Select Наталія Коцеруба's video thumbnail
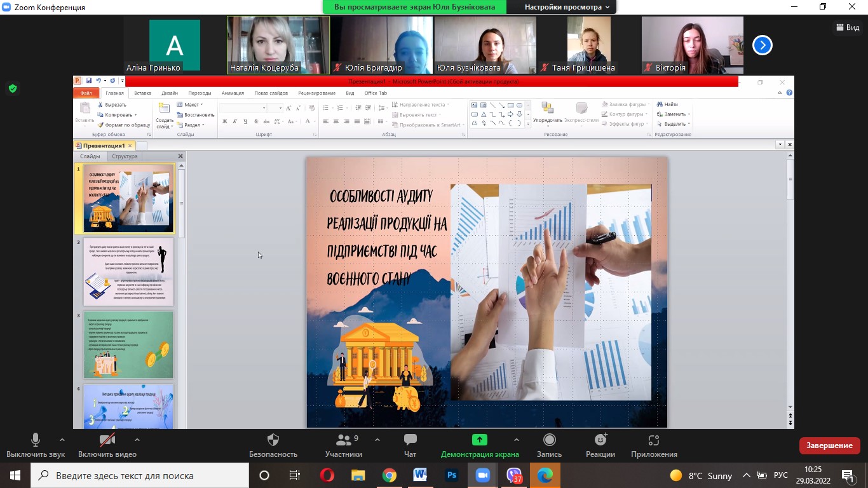 pos(278,44)
